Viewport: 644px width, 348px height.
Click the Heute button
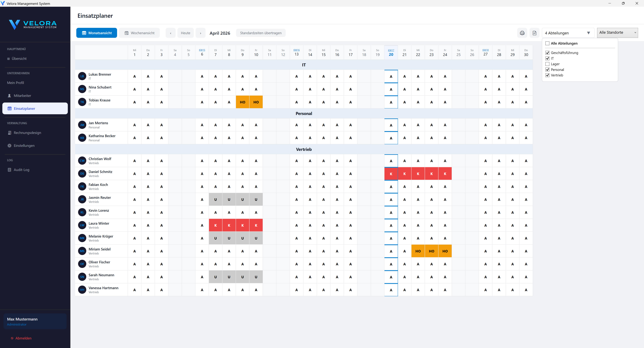(185, 33)
